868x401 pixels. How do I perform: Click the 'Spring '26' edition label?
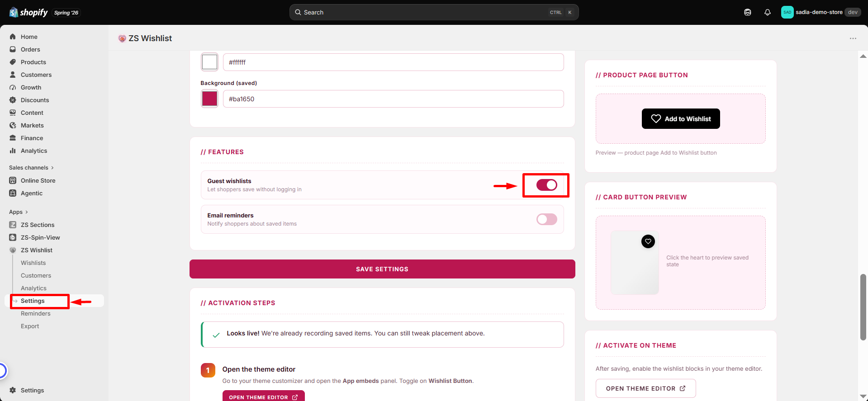tap(66, 13)
